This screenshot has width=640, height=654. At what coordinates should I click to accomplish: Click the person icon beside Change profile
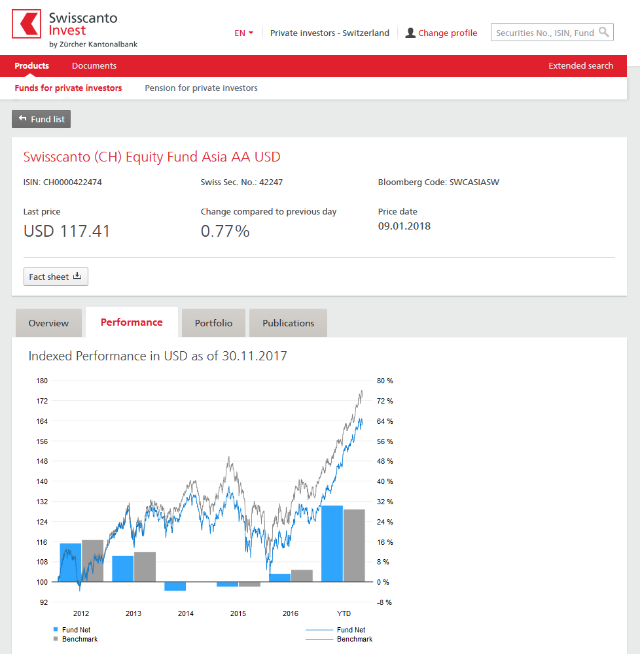coord(410,33)
